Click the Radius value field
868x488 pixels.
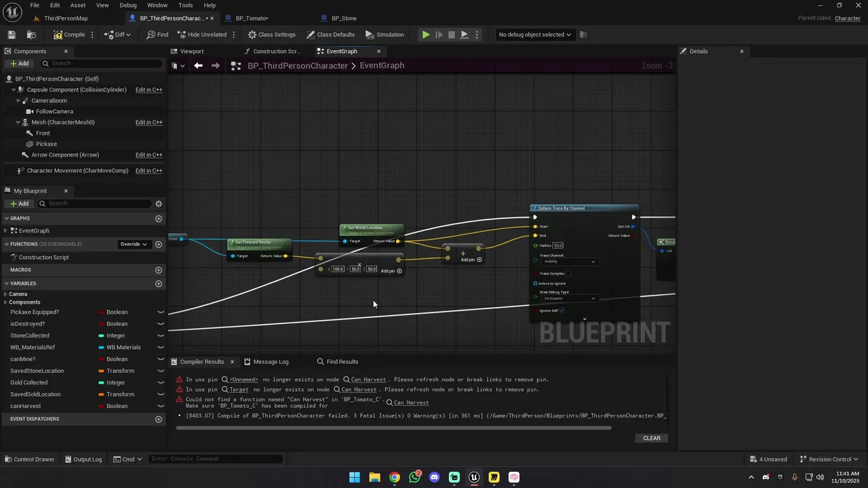[558, 245]
